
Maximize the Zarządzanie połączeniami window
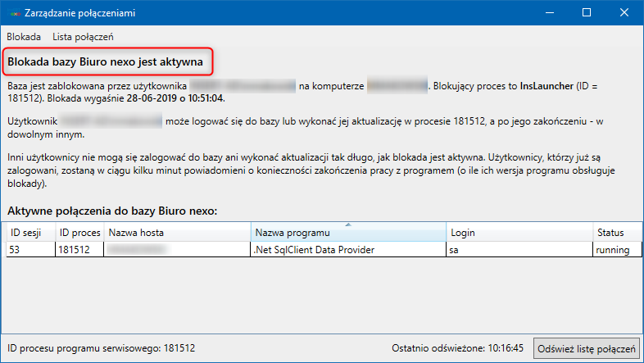click(x=587, y=13)
